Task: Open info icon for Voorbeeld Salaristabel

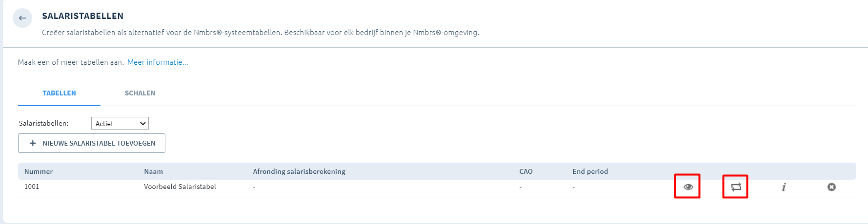Action: [x=784, y=187]
